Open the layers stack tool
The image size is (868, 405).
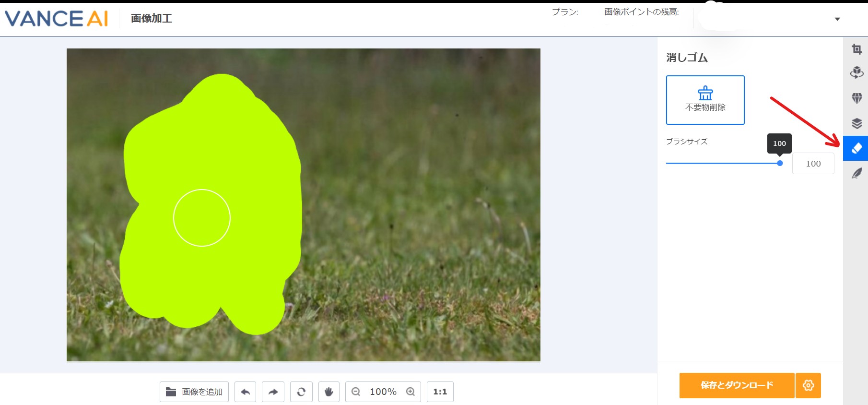[856, 123]
